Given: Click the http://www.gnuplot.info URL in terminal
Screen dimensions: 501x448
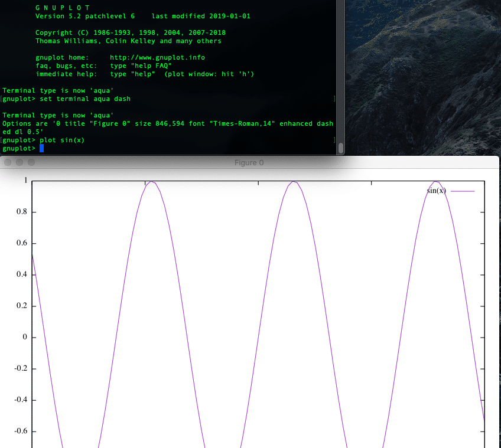Looking at the screenshot, I should (x=157, y=57).
